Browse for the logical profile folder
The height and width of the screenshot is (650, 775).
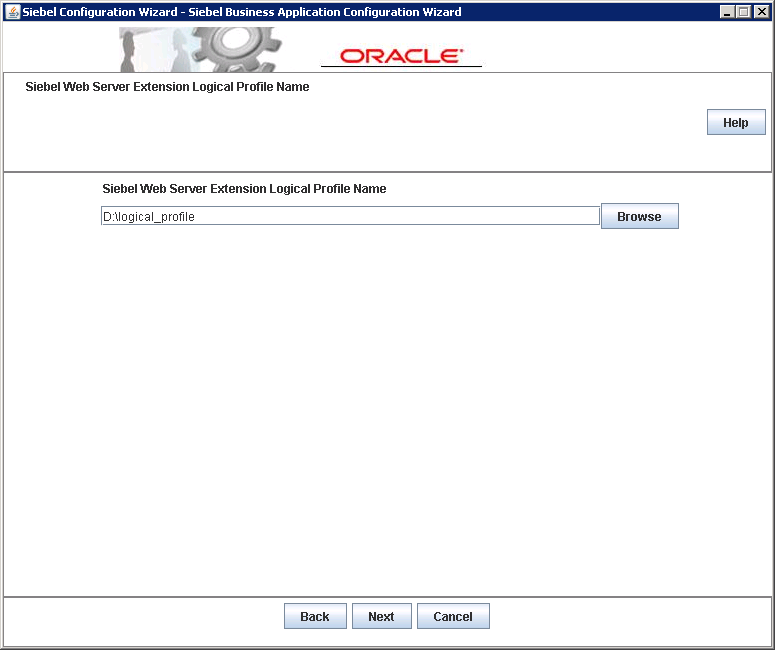point(640,216)
